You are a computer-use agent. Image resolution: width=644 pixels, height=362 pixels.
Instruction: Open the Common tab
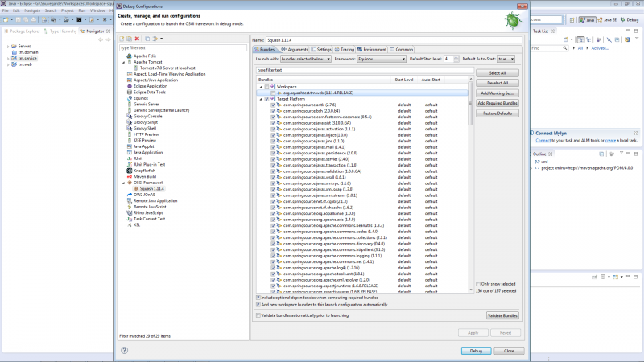click(401, 49)
